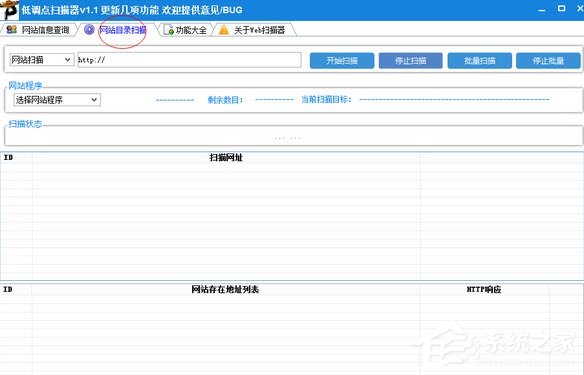Stop the scan with 停止扫描 button
Screen dimensions: 584x375
[x=410, y=61]
